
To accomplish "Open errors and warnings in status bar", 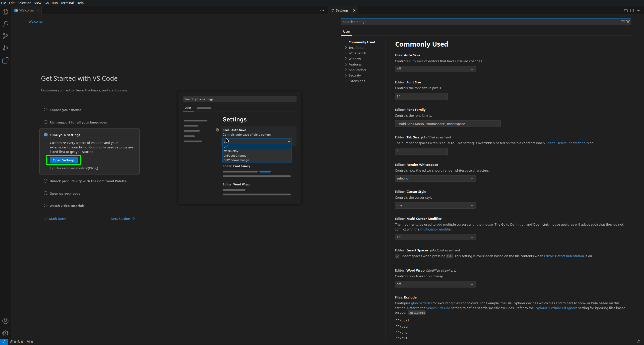I will click(x=16, y=342).
